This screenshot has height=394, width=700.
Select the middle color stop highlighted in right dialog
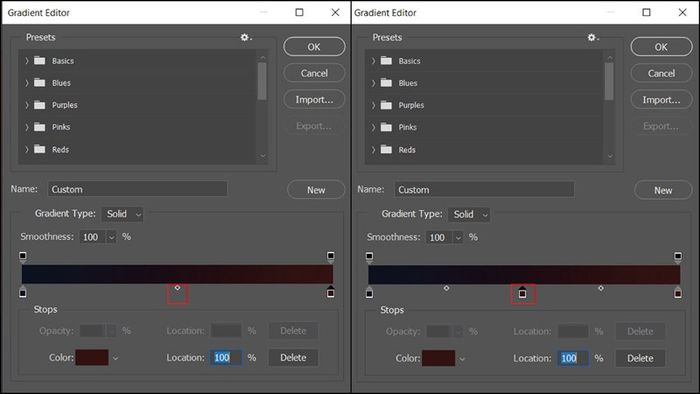tap(522, 293)
